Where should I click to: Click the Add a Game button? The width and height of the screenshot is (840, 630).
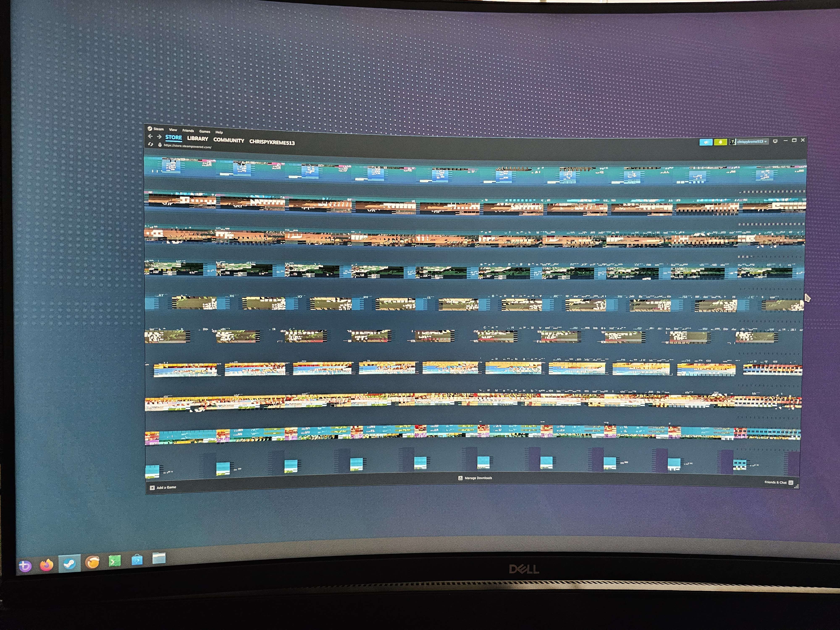(x=163, y=488)
